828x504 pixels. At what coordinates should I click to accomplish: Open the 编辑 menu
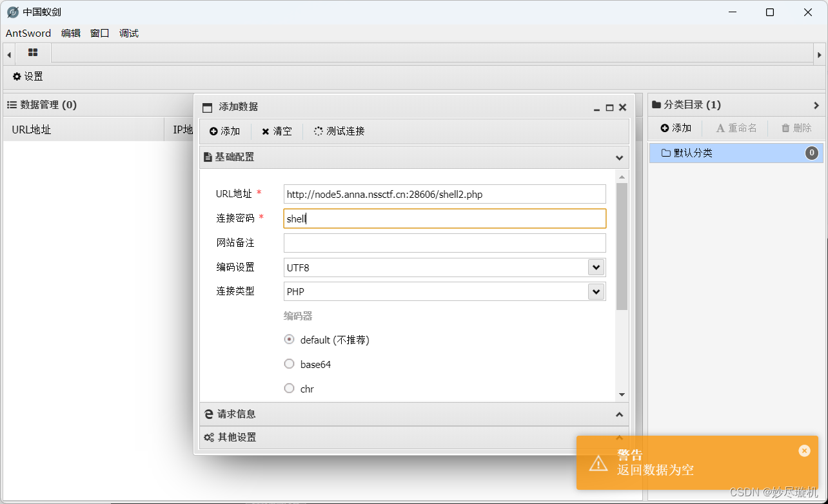71,34
